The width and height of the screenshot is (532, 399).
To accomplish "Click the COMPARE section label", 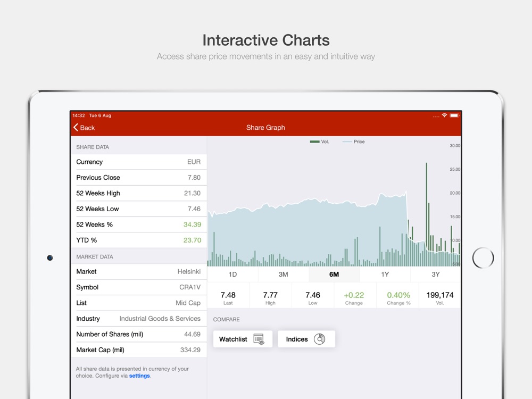I will point(226,319).
